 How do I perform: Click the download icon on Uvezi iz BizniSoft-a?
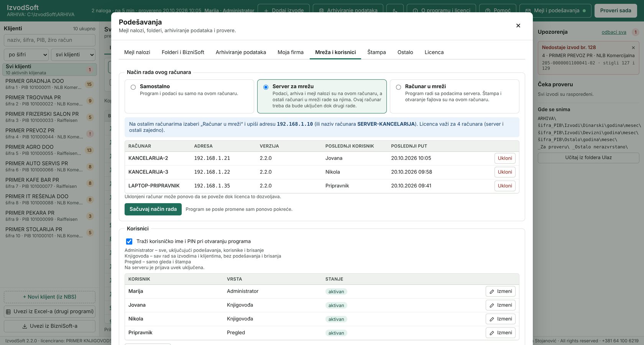click(x=25, y=326)
